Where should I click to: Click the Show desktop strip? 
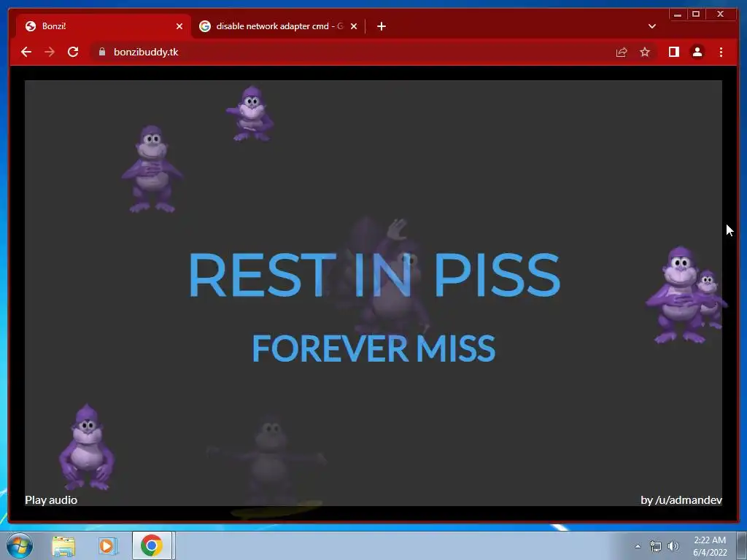(x=742, y=545)
